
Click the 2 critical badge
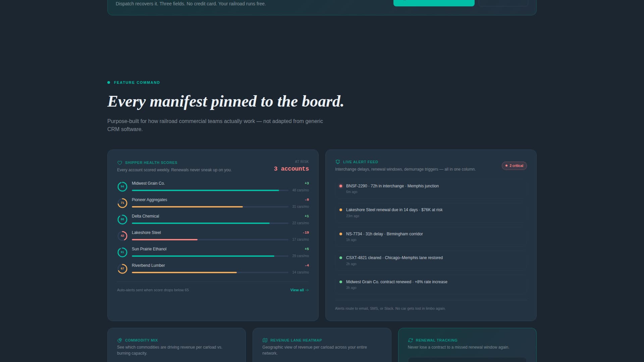click(x=514, y=166)
